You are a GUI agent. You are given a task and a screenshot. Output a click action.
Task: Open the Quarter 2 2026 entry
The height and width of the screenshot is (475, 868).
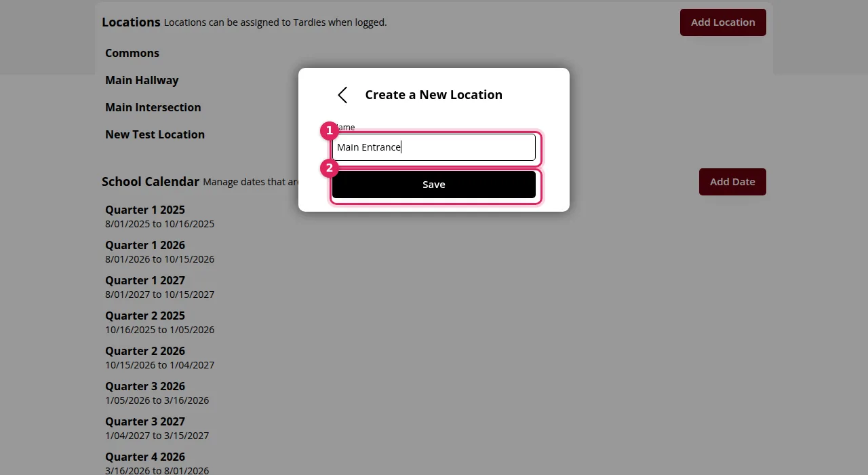[145, 351]
